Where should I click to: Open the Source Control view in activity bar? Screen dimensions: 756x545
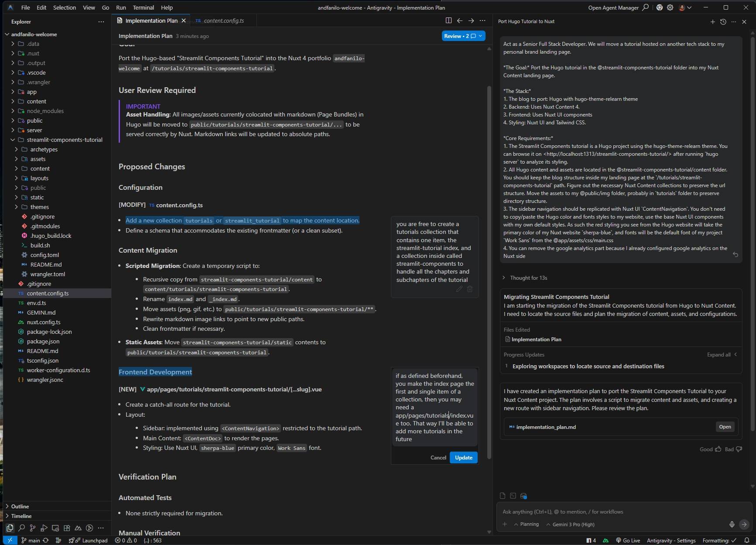click(33, 528)
